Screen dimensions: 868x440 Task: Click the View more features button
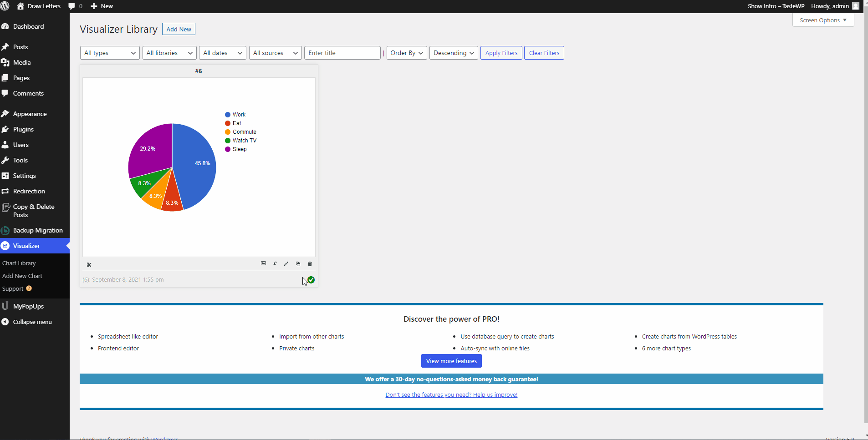tap(451, 361)
